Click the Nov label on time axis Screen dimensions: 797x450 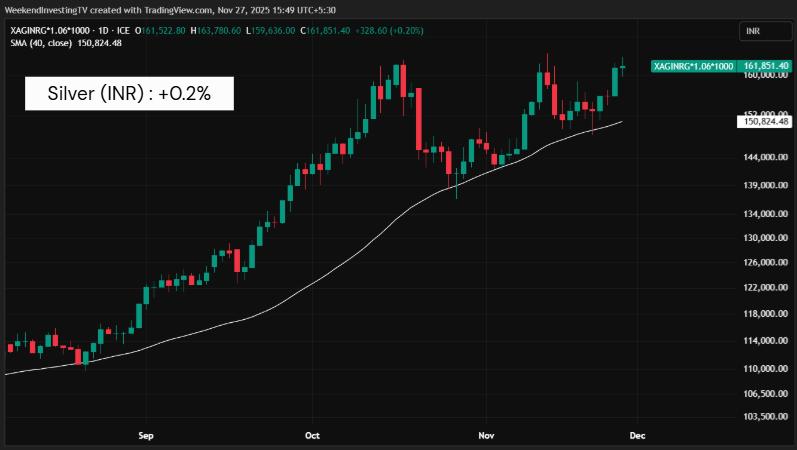point(487,437)
